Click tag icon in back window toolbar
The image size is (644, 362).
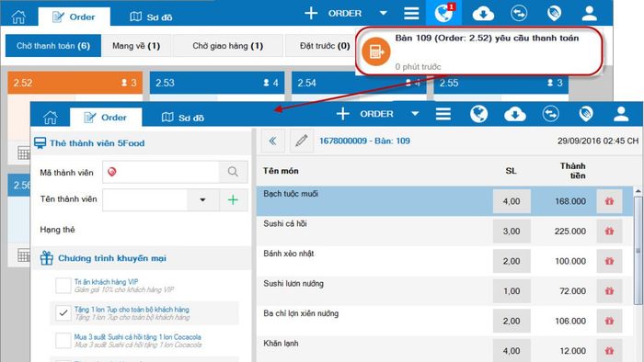(554, 14)
